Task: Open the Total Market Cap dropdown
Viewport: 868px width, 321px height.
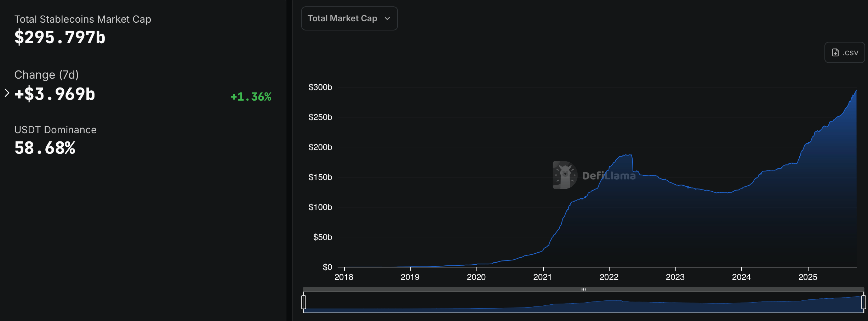Action: [349, 18]
